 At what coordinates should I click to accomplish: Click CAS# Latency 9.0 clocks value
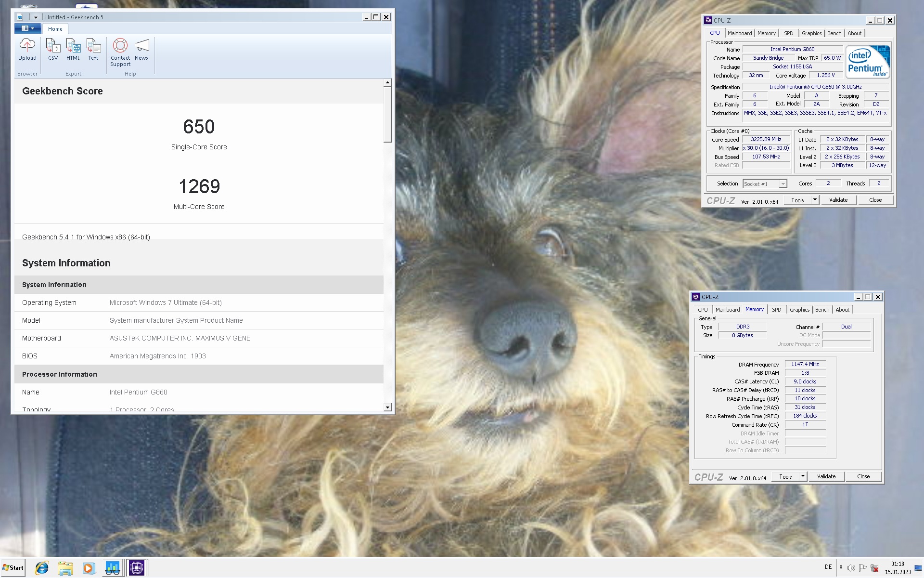(805, 381)
